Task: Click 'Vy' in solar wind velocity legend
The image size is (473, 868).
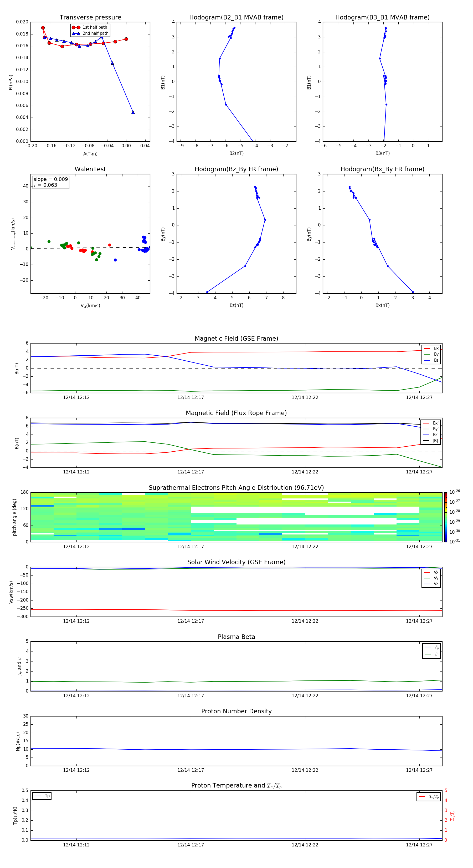Action: tap(431, 578)
